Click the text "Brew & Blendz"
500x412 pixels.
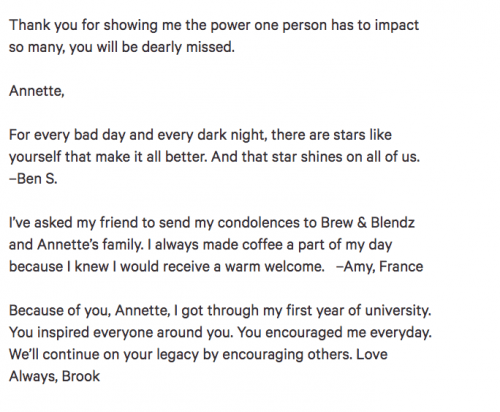click(x=368, y=223)
